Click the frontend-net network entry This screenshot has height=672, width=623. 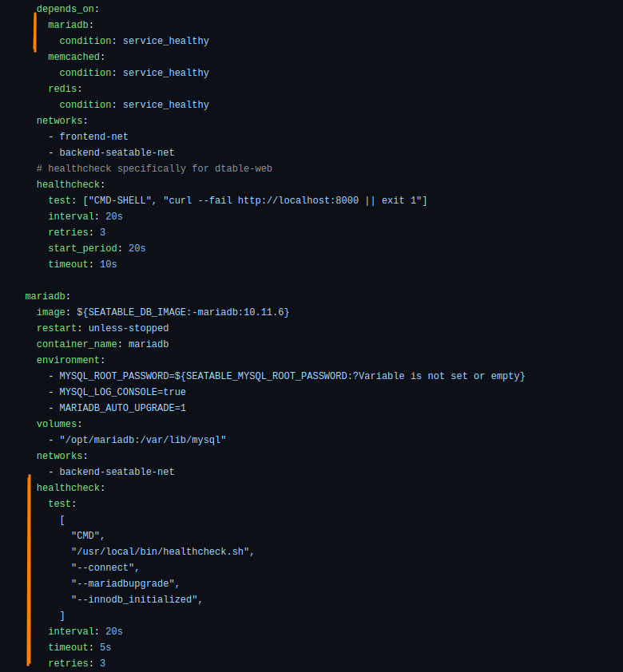click(93, 136)
